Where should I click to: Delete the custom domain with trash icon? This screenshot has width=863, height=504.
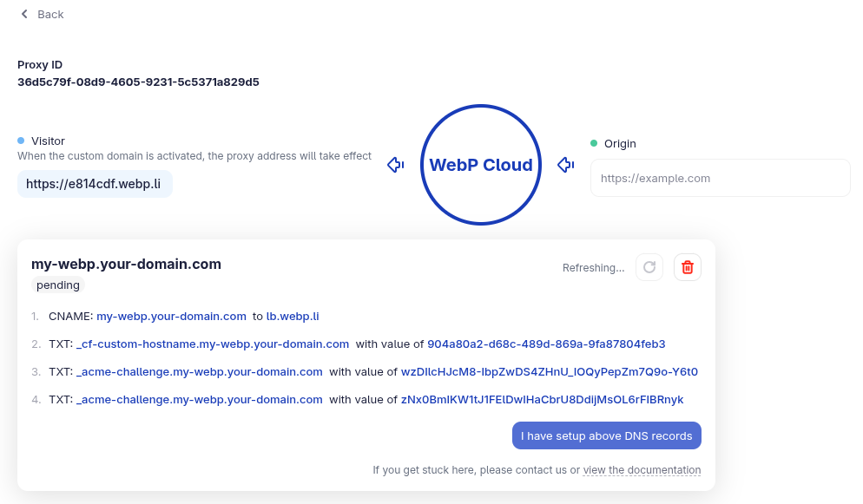click(x=688, y=268)
